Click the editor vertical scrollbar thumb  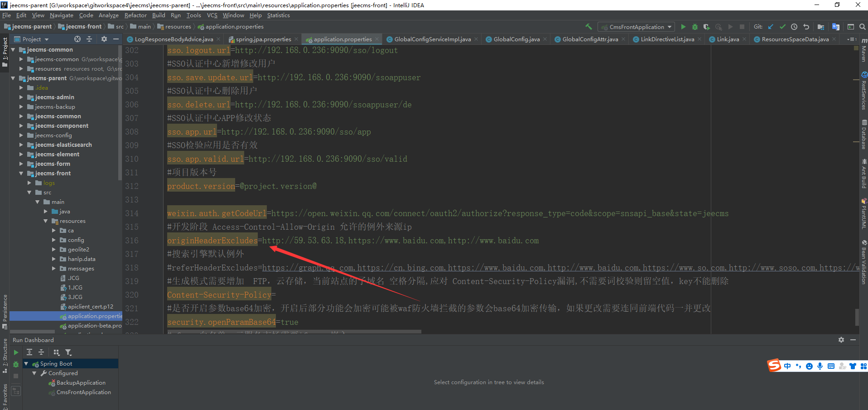857,317
